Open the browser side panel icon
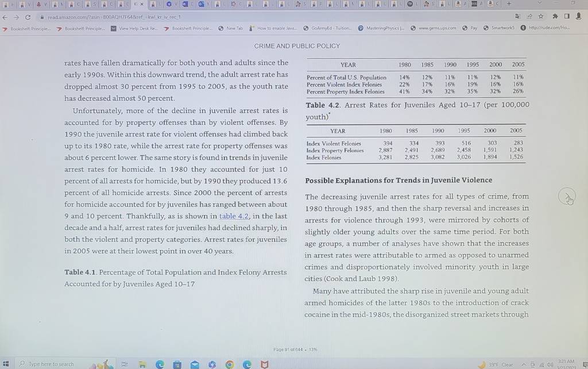Viewport: 588px width, 369px height. tap(567, 16)
